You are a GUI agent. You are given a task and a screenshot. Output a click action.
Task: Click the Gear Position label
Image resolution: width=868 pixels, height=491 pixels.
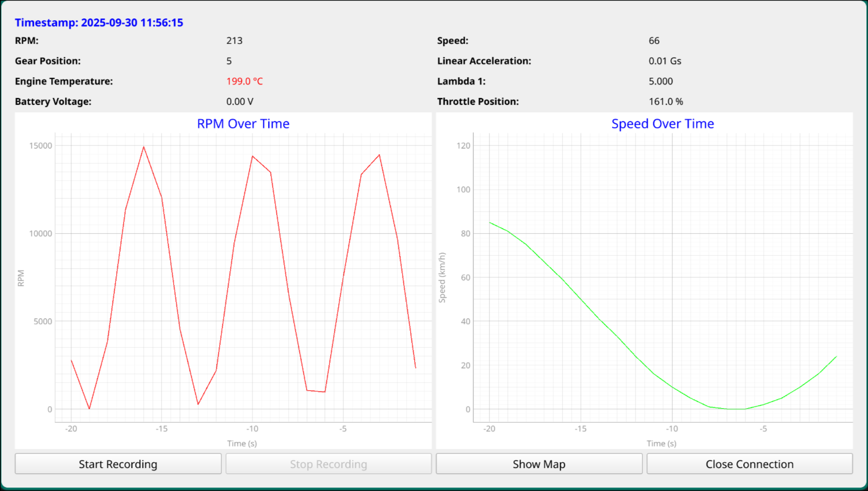[x=48, y=61]
